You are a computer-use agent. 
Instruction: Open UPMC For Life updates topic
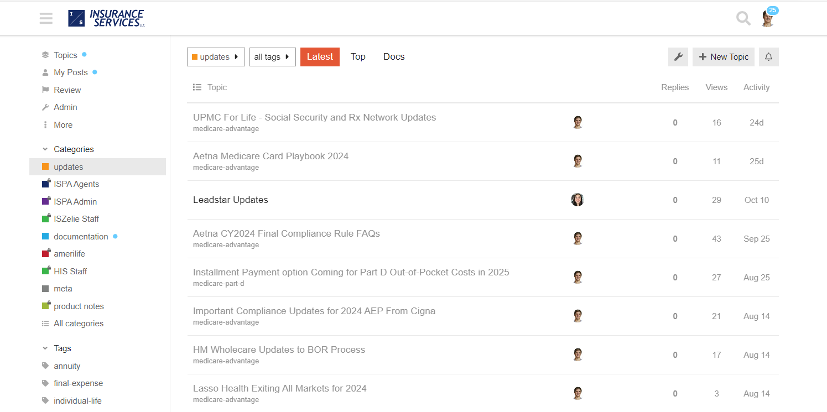point(314,117)
